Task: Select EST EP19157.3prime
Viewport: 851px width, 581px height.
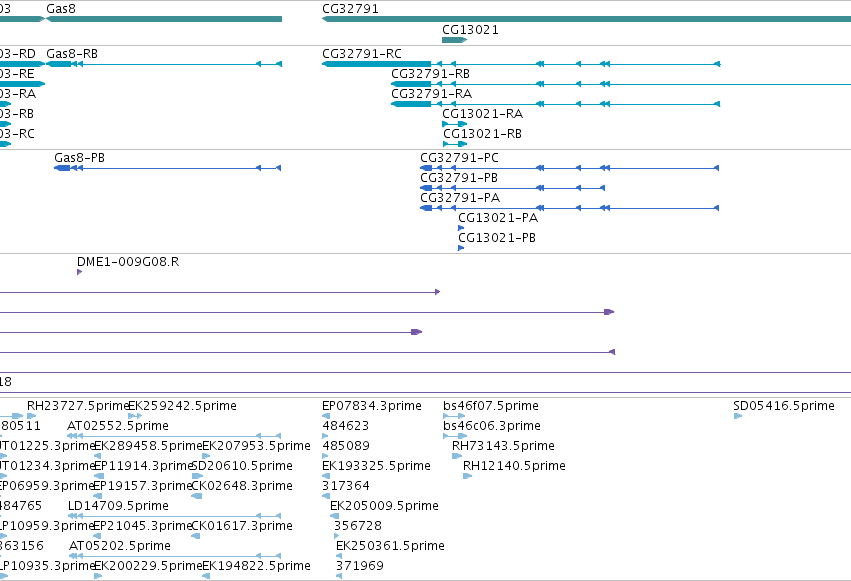Action: click(98, 496)
